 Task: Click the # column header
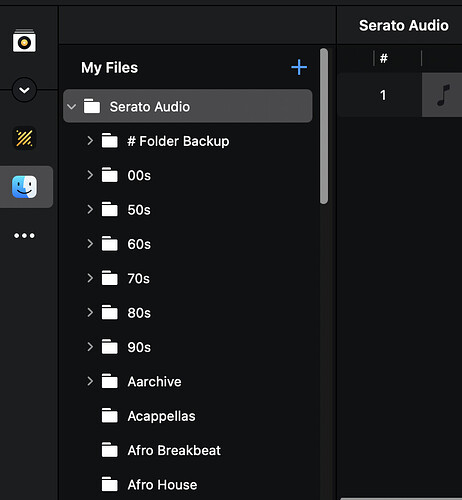(384, 59)
